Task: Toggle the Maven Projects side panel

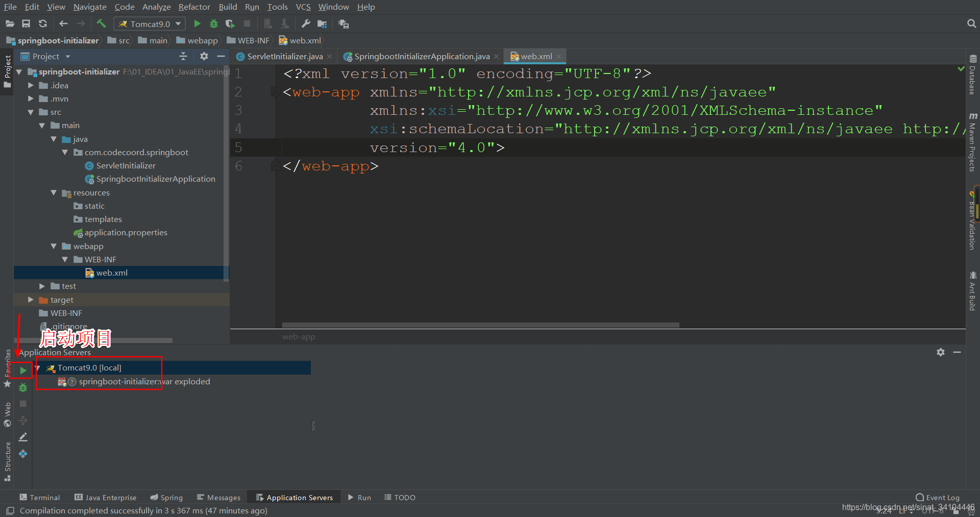Action: point(973,143)
